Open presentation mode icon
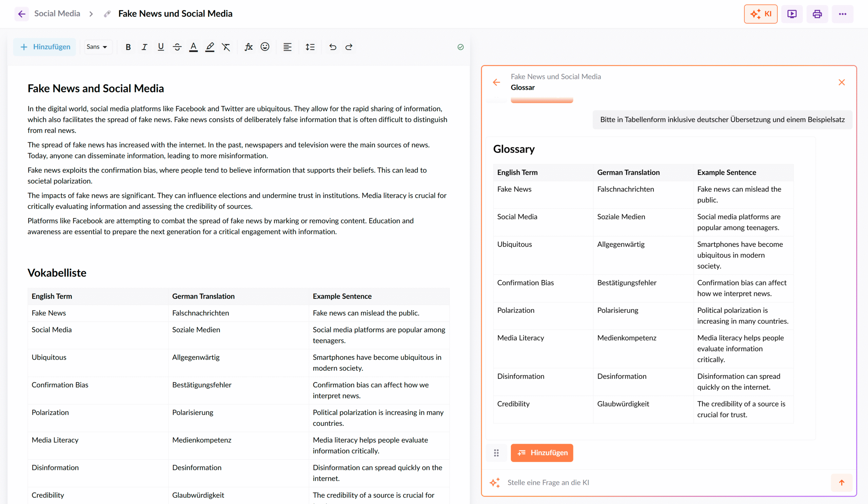868x504 pixels. (792, 14)
